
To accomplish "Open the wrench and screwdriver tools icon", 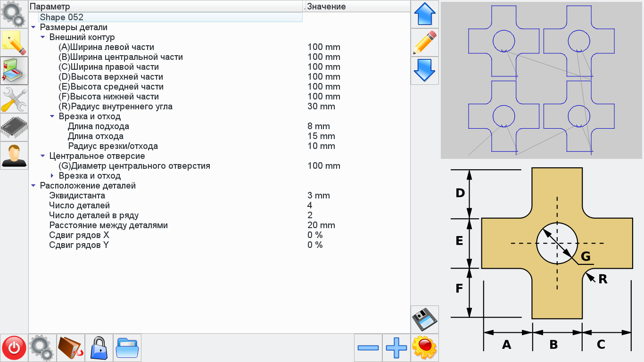I will pos(14,99).
